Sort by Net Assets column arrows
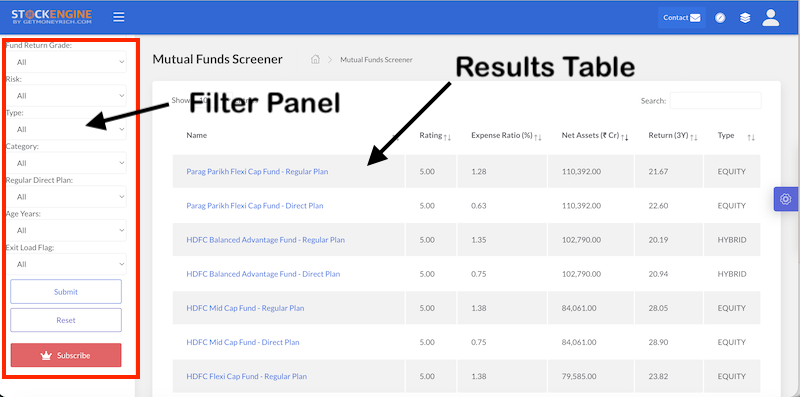This screenshot has width=800, height=397. [624, 137]
